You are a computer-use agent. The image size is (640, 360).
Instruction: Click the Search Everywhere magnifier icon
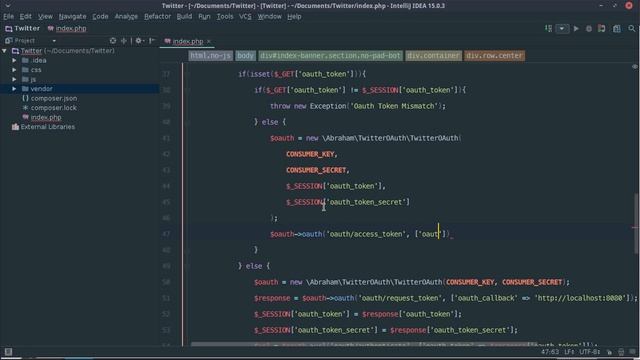pos(632,29)
